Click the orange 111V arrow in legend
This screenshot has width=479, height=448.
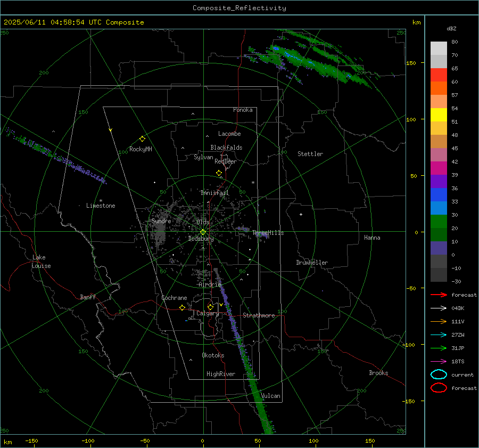pos(439,321)
